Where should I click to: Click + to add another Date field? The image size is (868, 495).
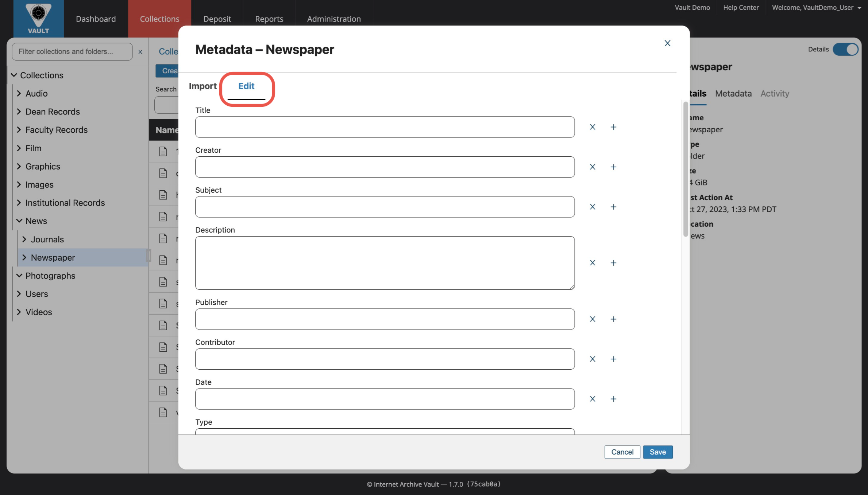[x=613, y=398]
